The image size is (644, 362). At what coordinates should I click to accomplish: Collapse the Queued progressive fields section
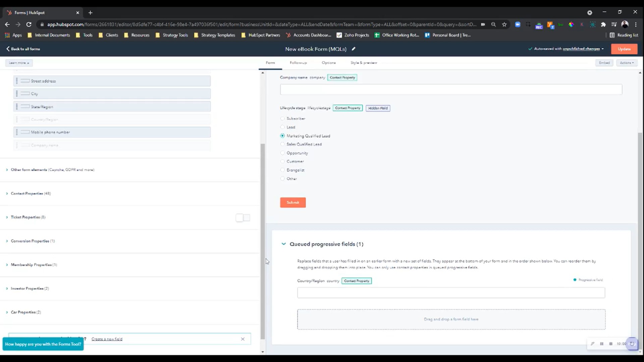tap(284, 244)
